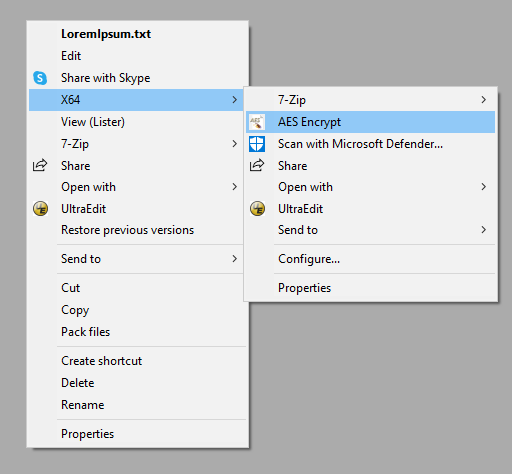Click the AES Encrypt icon in the submenu
The width and height of the screenshot is (512, 474).
(x=257, y=122)
